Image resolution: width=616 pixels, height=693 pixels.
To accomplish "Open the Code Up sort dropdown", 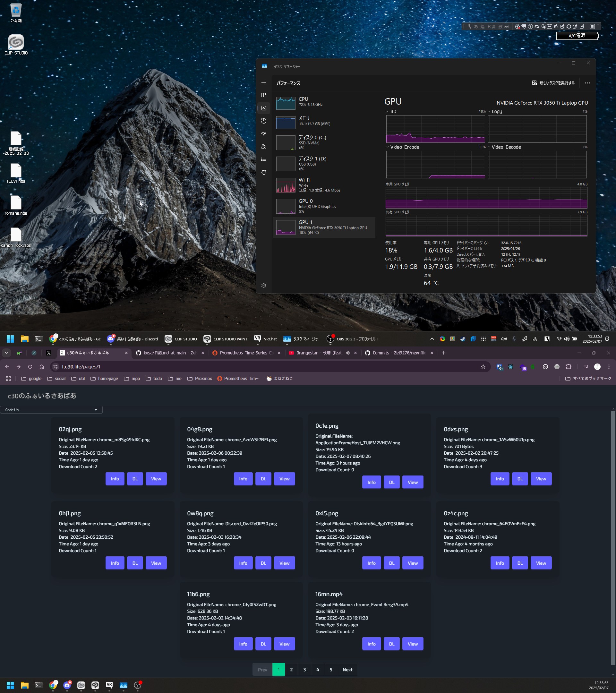I will (51, 410).
